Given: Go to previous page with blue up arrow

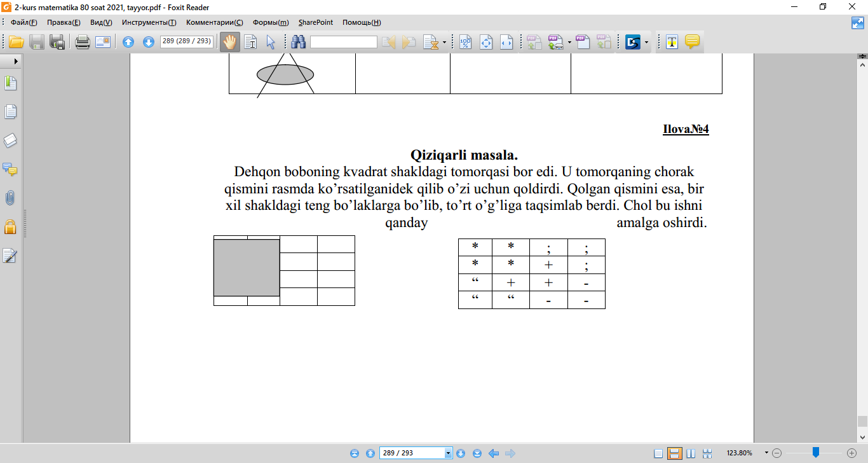Looking at the screenshot, I should click(x=128, y=43).
